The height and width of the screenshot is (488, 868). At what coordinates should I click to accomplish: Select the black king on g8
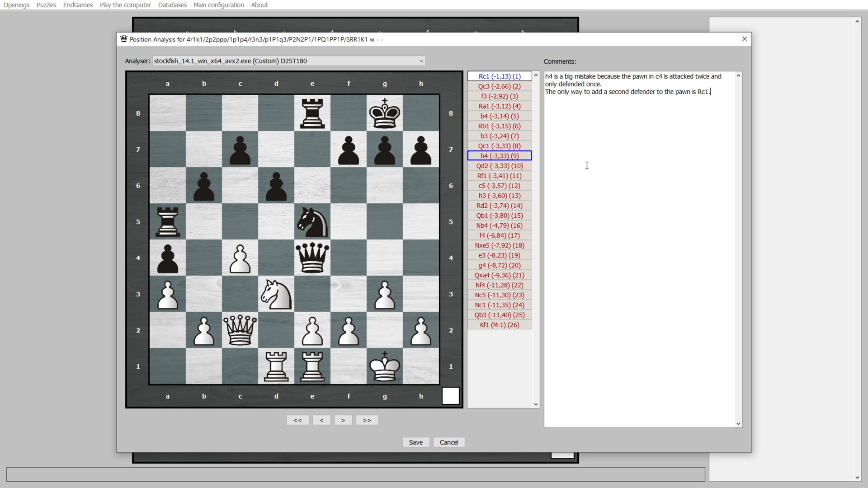385,113
